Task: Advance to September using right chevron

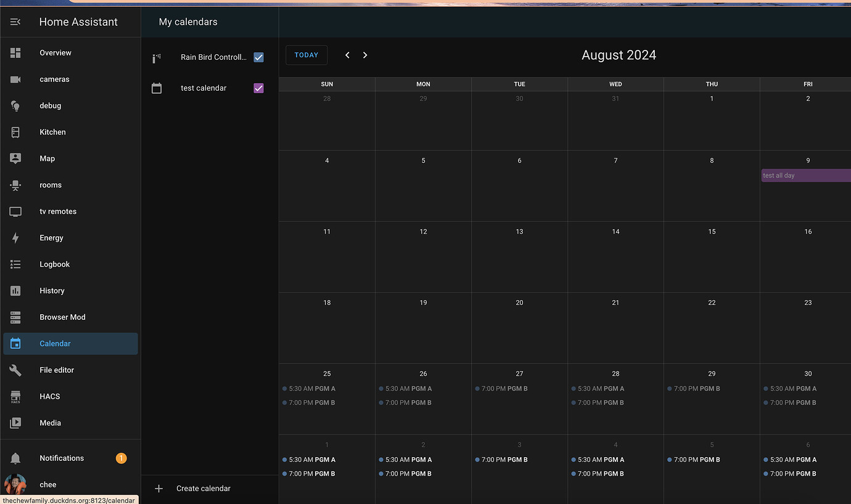Action: coord(364,55)
